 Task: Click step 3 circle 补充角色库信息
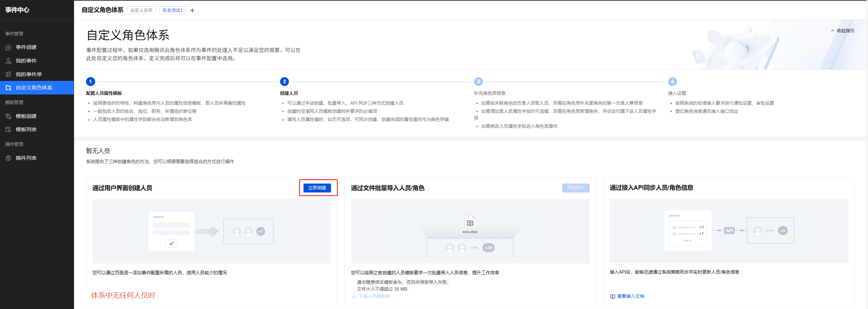pyautogui.click(x=479, y=82)
